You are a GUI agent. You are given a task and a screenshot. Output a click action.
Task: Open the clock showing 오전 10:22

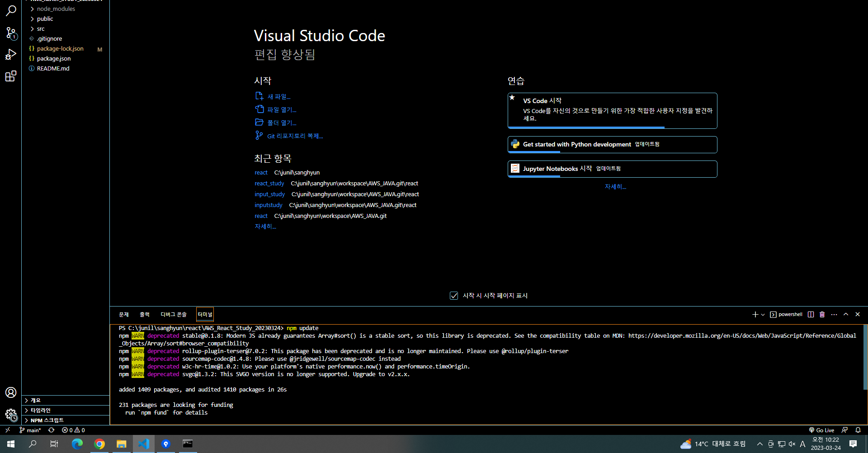pyautogui.click(x=826, y=444)
